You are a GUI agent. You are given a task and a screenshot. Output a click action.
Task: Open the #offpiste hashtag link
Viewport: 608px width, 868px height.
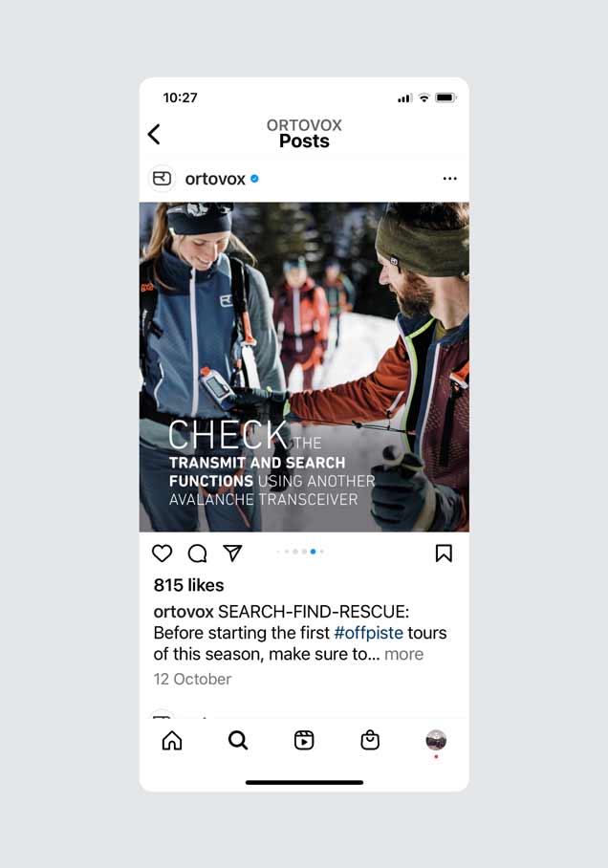pos(368,633)
